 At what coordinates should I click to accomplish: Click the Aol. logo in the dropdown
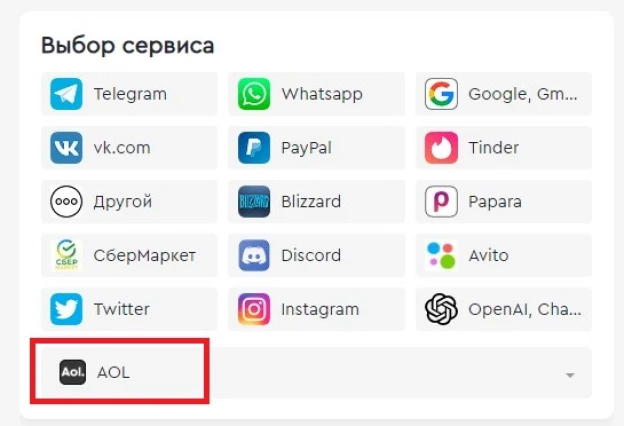pos(72,372)
